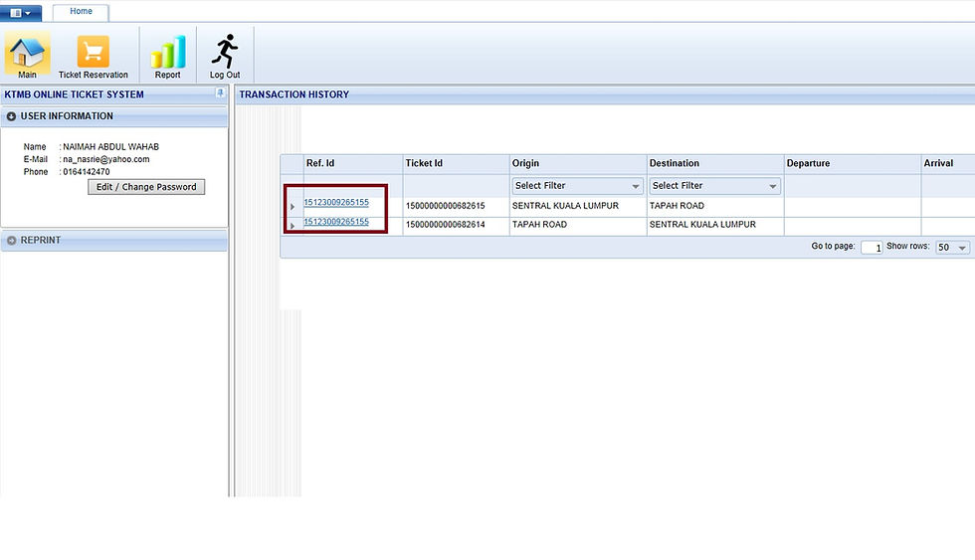975x560 pixels.
Task: Open the application menu button dropdown
Action: pos(21,12)
